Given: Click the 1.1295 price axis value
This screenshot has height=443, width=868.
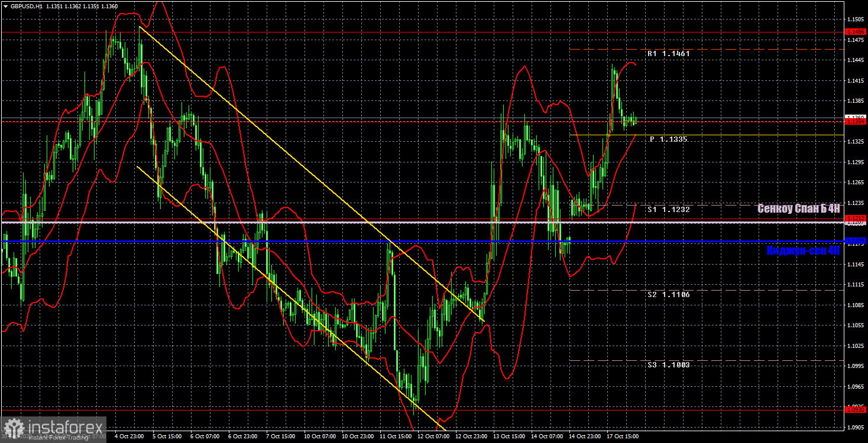Looking at the screenshot, I should (856, 162).
